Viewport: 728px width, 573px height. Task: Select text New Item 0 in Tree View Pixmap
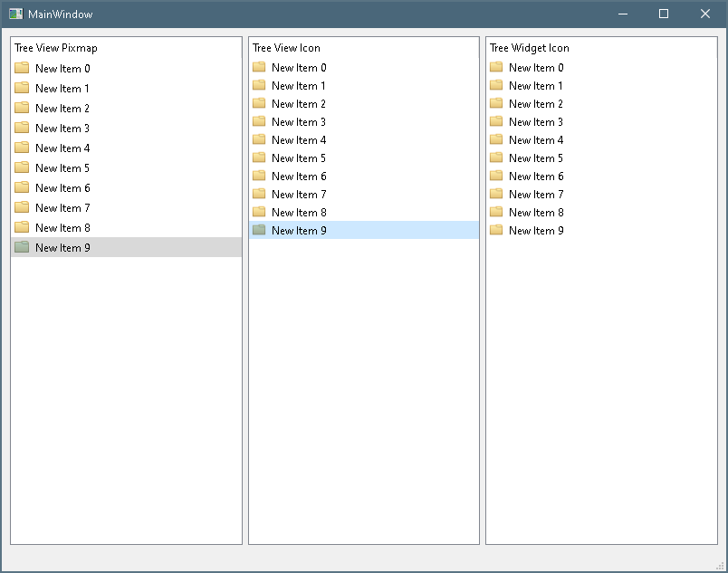pyautogui.click(x=62, y=69)
